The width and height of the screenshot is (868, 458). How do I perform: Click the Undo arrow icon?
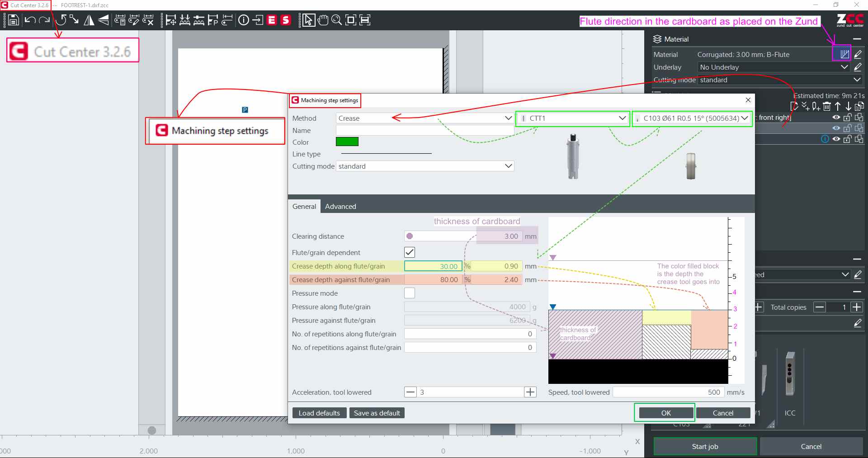click(30, 20)
